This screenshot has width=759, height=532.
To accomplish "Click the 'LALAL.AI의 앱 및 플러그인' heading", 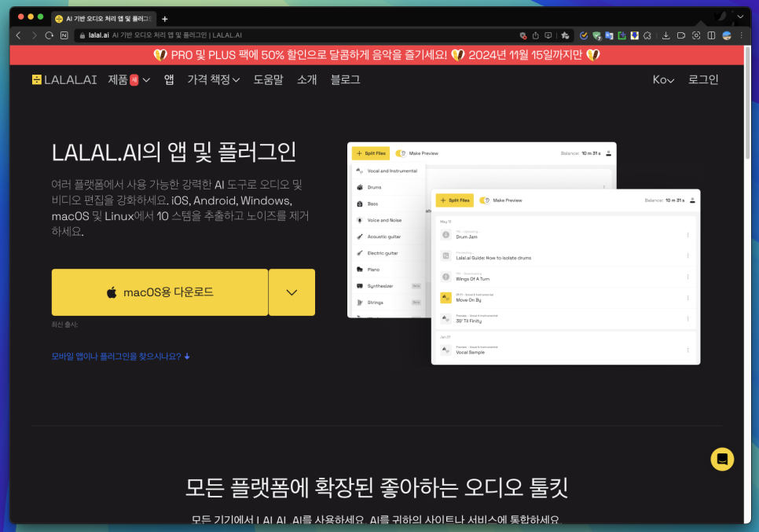I will tap(174, 152).
